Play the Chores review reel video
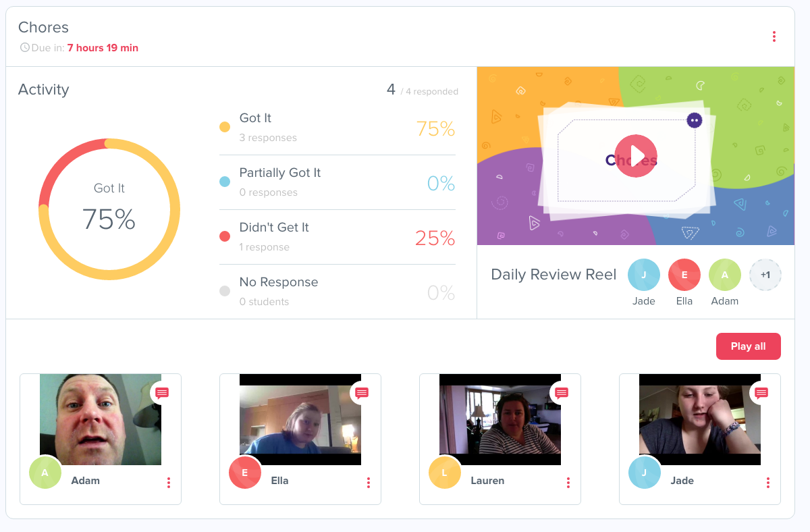 [635, 156]
